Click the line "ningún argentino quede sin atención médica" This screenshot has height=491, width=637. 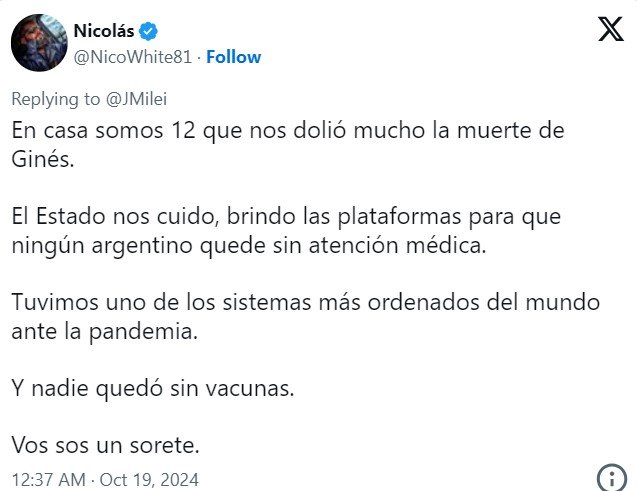pos(248,244)
